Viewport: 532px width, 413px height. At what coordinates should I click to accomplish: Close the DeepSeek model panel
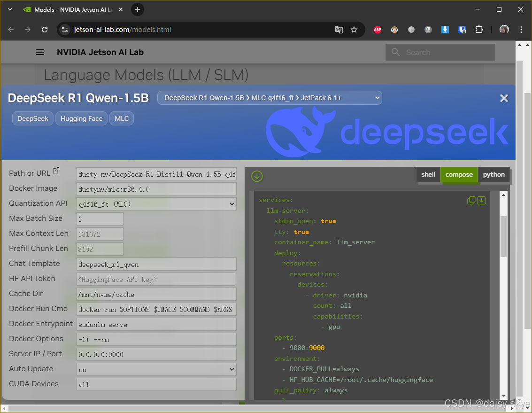504,98
